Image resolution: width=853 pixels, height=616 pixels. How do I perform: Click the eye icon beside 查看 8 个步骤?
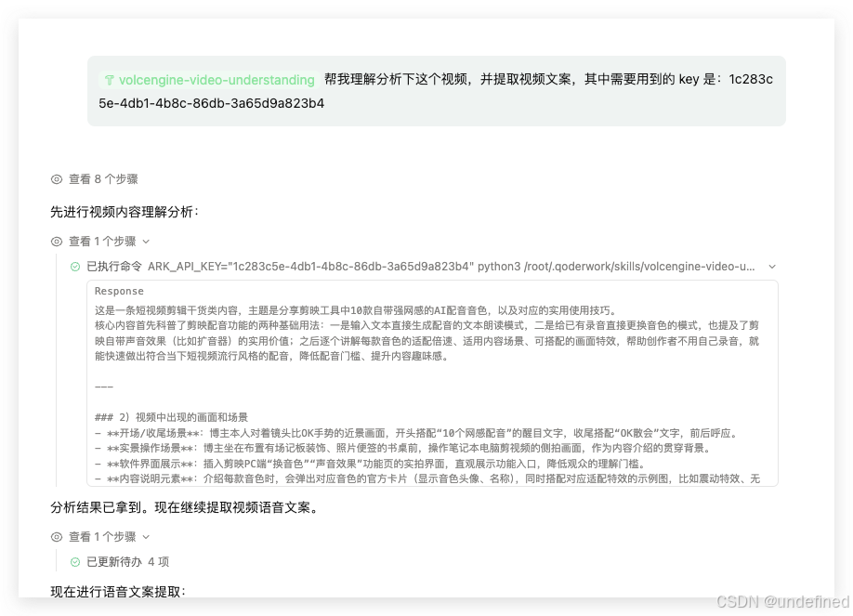pyautogui.click(x=57, y=179)
